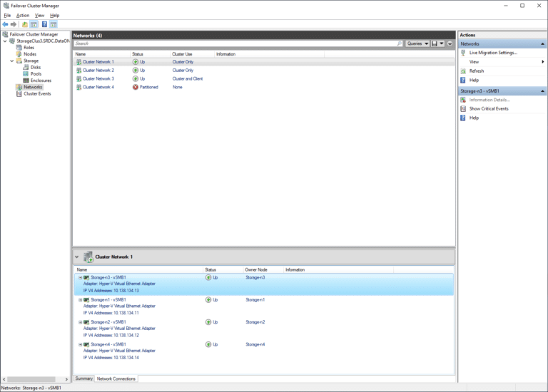Click the Storage-n4 adapter icon
The height and width of the screenshot is (392, 548).
pyautogui.click(x=86, y=344)
